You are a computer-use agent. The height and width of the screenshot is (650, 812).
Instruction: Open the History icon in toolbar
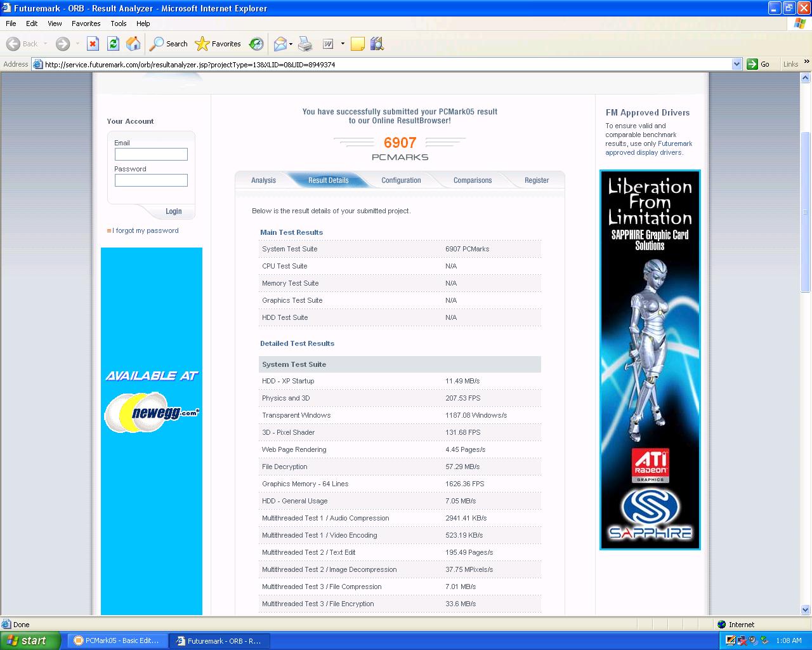(x=256, y=44)
